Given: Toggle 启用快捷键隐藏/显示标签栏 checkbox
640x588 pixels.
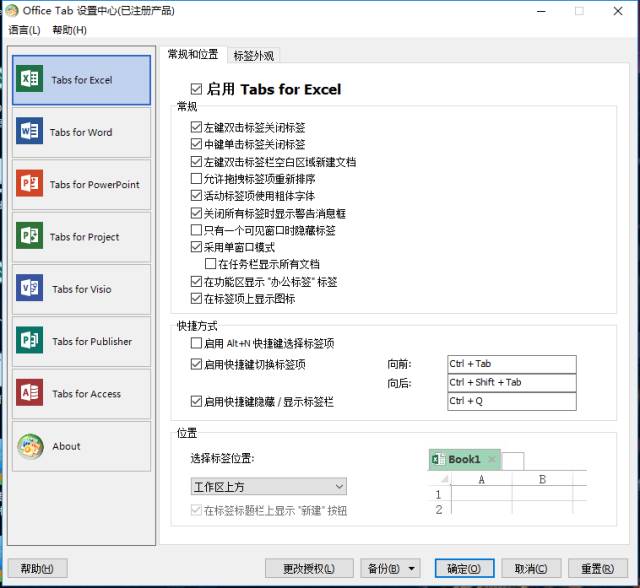Looking at the screenshot, I should (196, 402).
